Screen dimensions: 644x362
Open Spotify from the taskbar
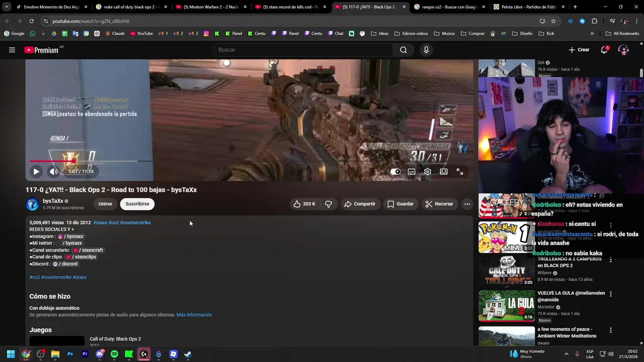pyautogui.click(x=114, y=354)
